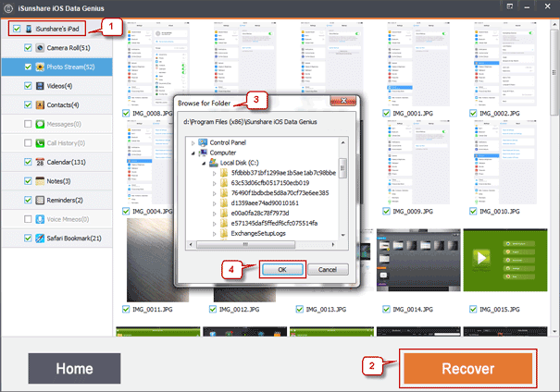Screen dimensions: 560x392
Task: Dismiss dialog with the Cancel button
Action: (x=328, y=269)
